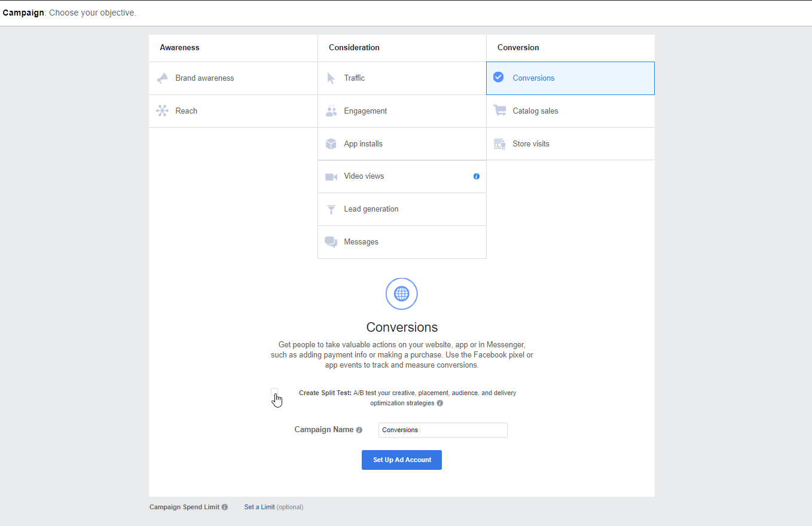Click the Video views camera icon
This screenshot has height=526, width=812.
pyautogui.click(x=331, y=177)
